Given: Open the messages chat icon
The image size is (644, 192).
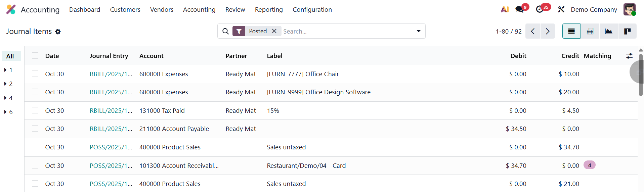Looking at the screenshot, I should 520,9.
